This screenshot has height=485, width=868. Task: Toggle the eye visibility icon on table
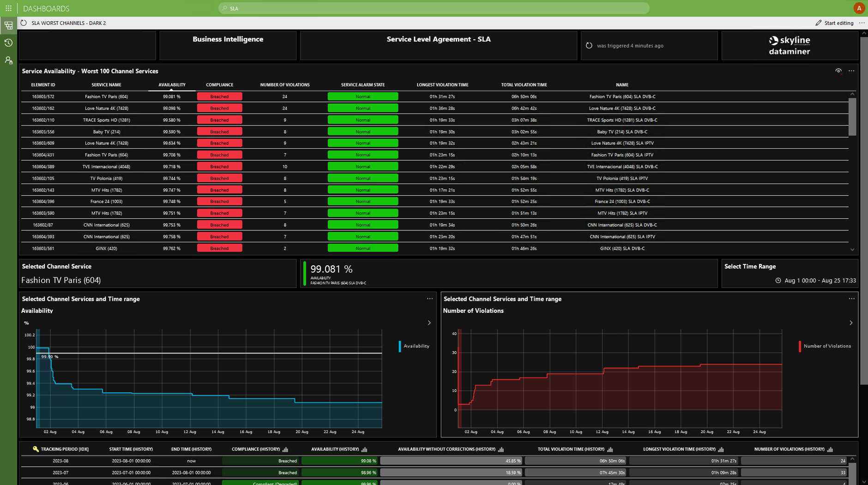click(x=838, y=71)
